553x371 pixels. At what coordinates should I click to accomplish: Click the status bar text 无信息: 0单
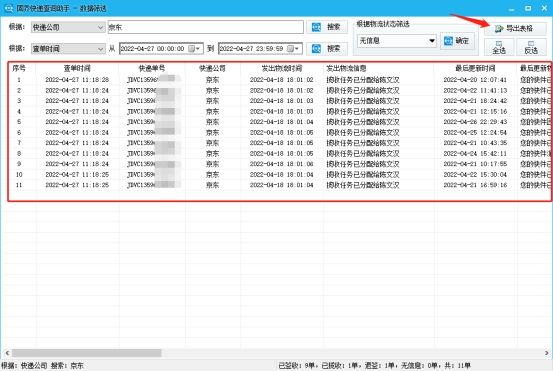pyautogui.click(x=420, y=365)
